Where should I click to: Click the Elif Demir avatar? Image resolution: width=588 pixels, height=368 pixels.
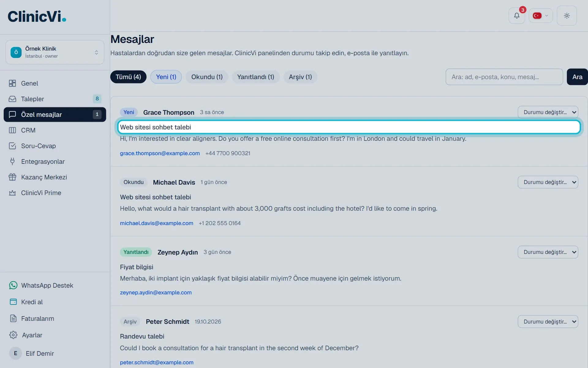pyautogui.click(x=16, y=353)
